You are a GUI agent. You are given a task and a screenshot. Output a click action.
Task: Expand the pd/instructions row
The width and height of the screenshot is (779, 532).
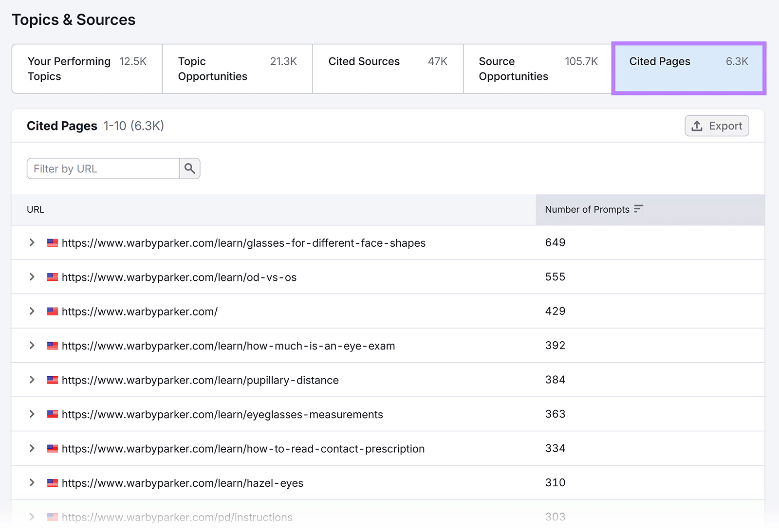32,517
